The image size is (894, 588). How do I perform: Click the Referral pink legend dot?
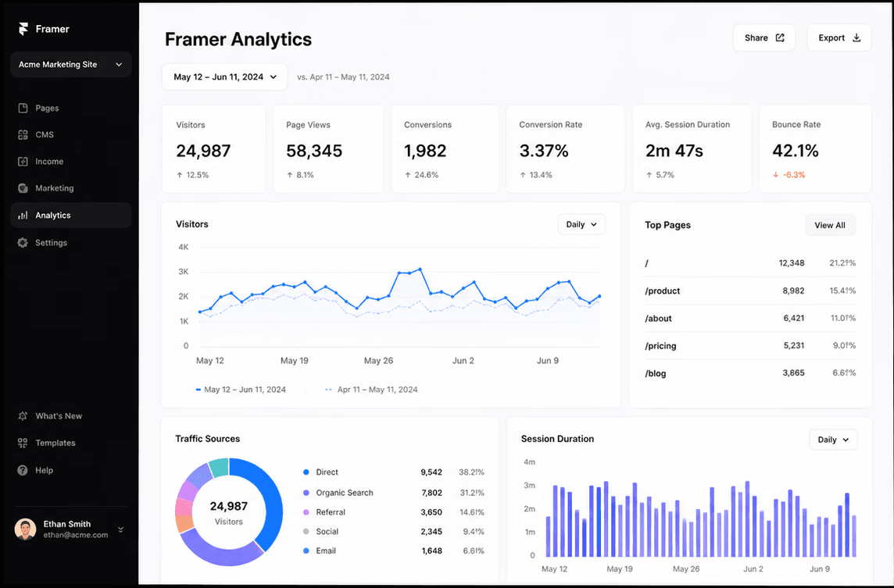tap(306, 512)
